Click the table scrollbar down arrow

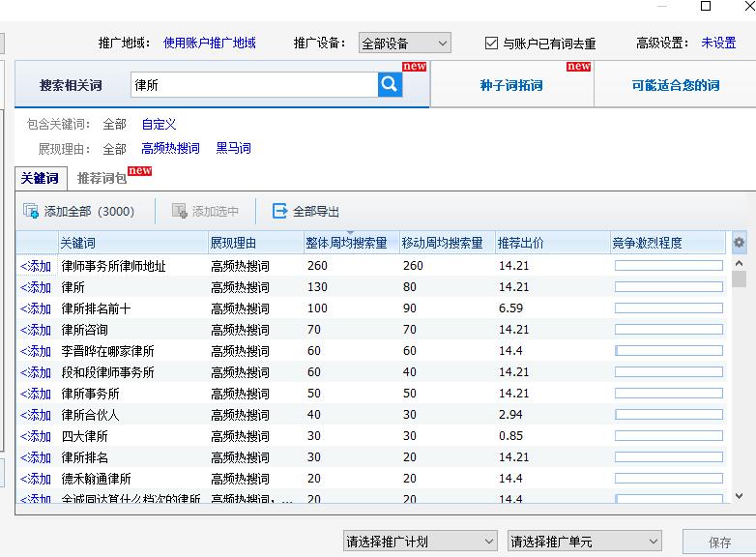739,496
